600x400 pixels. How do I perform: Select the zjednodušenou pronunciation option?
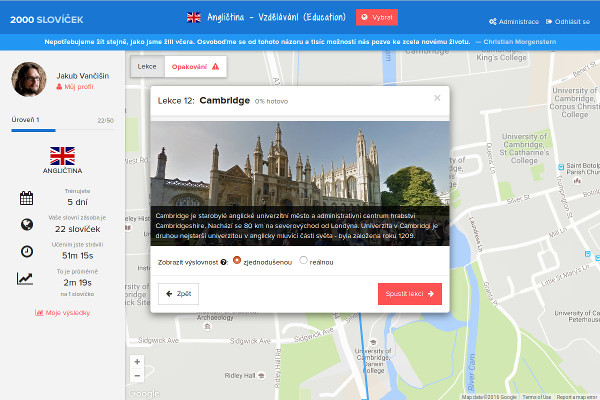pyautogui.click(x=237, y=260)
